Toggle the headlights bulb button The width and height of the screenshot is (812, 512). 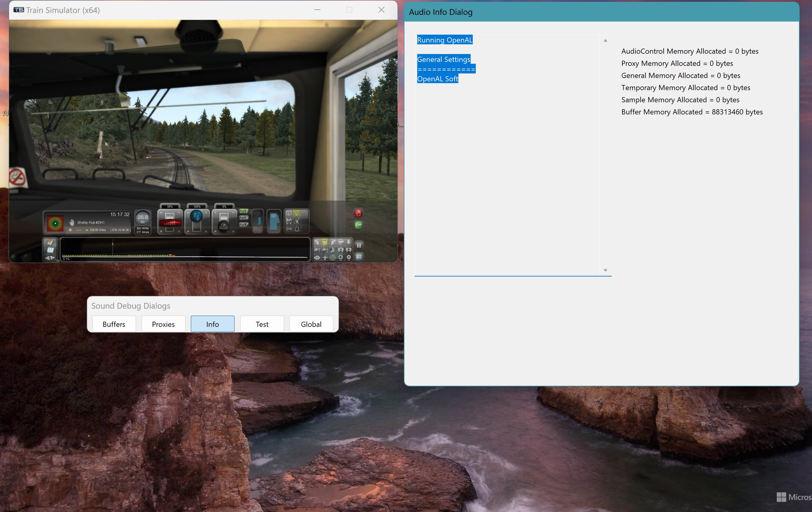(297, 213)
